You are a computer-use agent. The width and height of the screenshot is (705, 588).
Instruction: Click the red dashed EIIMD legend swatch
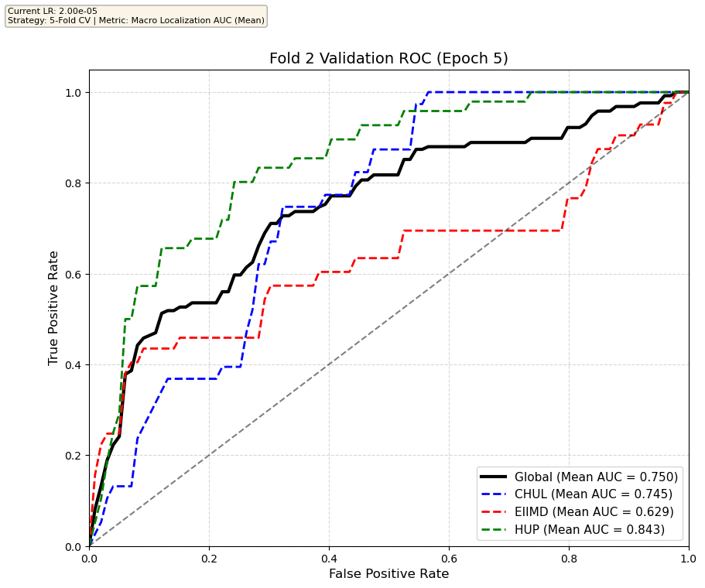click(x=495, y=511)
